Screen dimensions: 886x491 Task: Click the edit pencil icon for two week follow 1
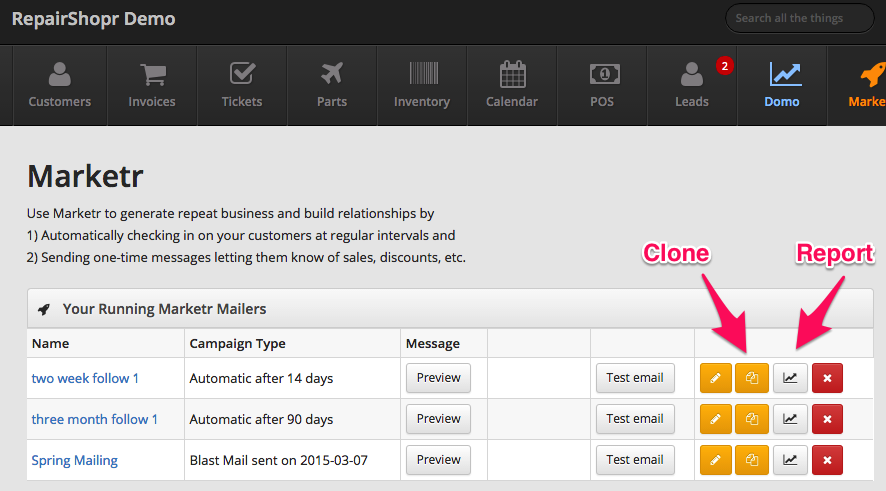[x=716, y=378]
